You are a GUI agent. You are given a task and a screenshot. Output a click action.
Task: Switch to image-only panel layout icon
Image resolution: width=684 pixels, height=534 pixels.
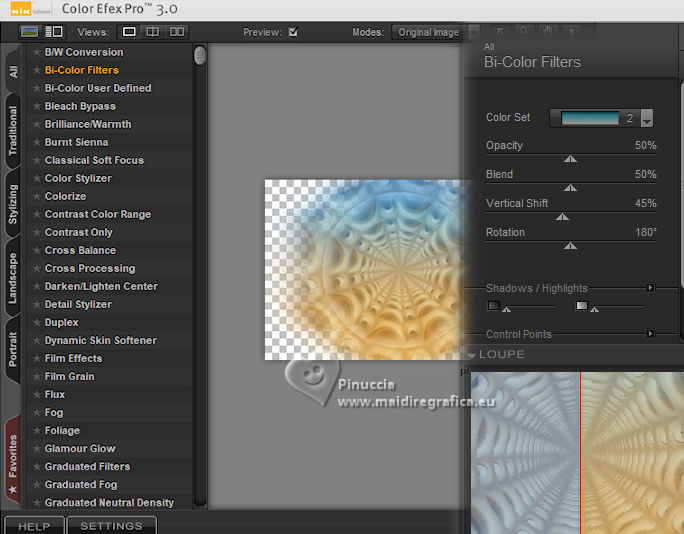click(29, 31)
